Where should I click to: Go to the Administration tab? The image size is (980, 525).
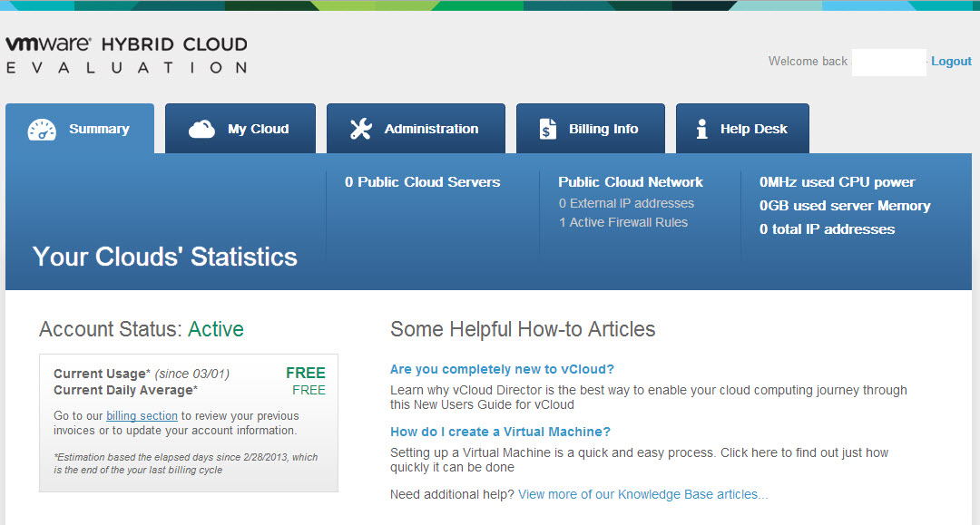point(416,129)
